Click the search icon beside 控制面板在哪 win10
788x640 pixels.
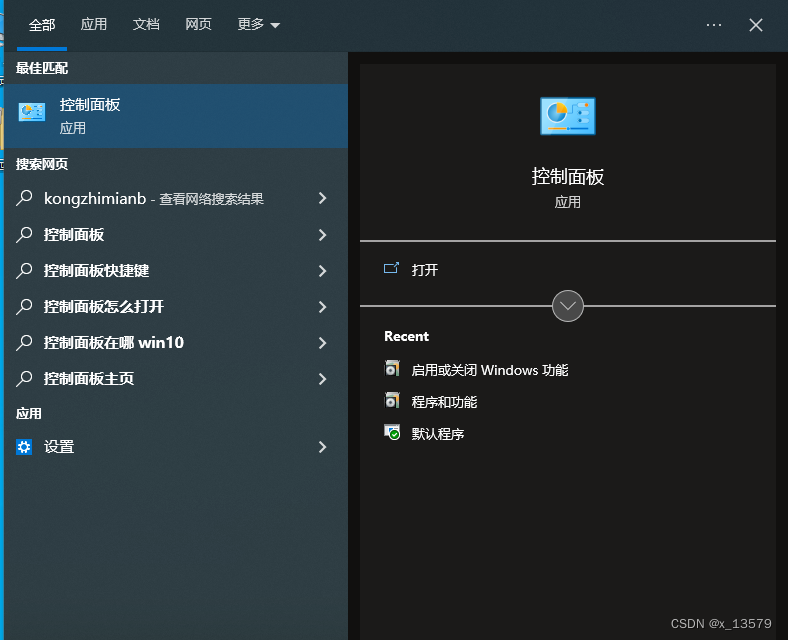(24, 343)
